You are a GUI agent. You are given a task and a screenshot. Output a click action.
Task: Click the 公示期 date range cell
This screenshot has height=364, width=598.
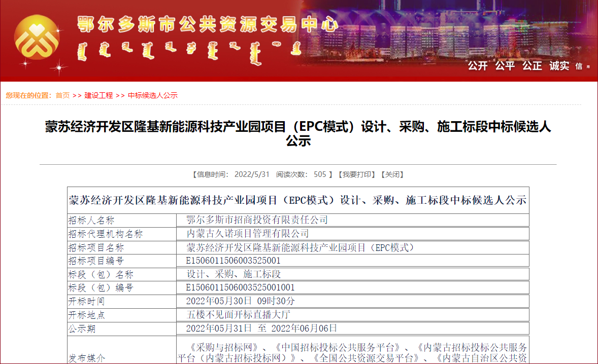point(261,329)
